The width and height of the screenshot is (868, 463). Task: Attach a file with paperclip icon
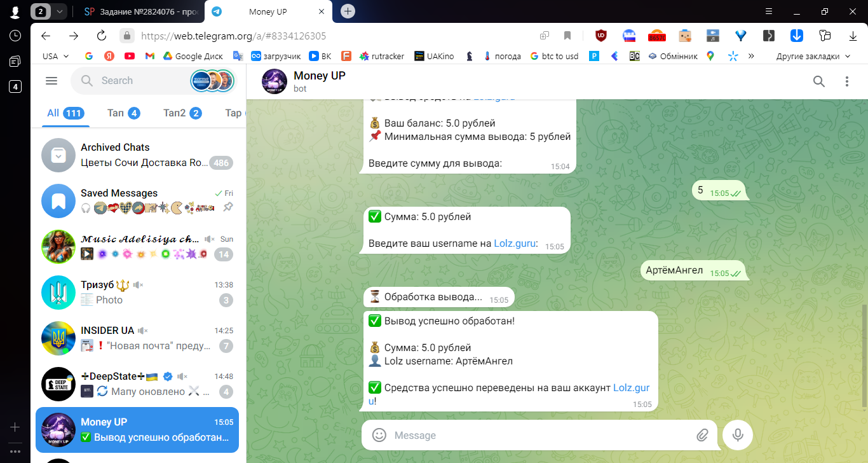[x=702, y=436]
